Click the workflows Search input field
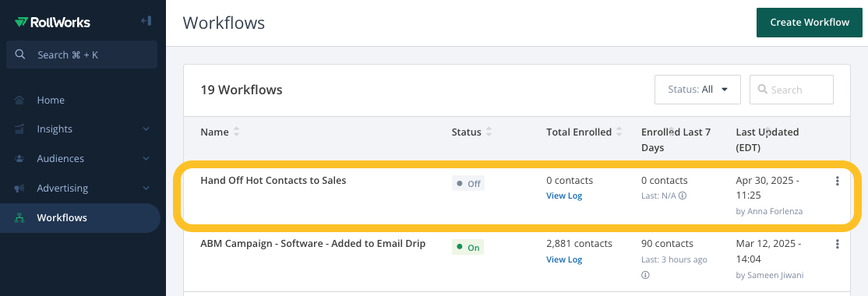 pos(792,90)
